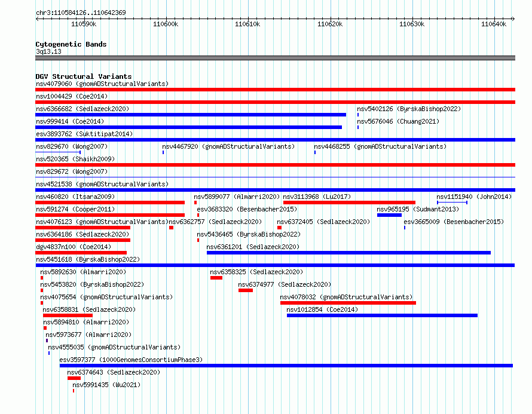
Task: Click nsv829670 (Wong2007) label
Action: [72, 146]
